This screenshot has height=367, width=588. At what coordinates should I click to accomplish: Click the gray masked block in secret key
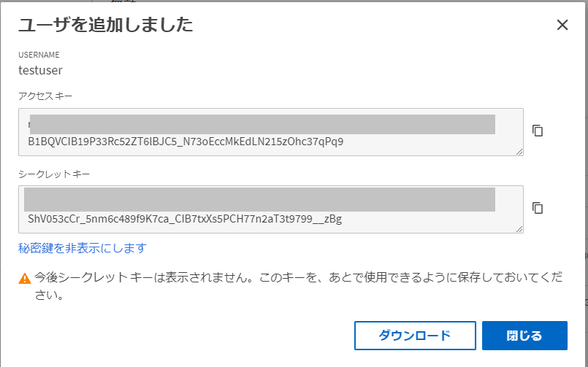(x=259, y=200)
